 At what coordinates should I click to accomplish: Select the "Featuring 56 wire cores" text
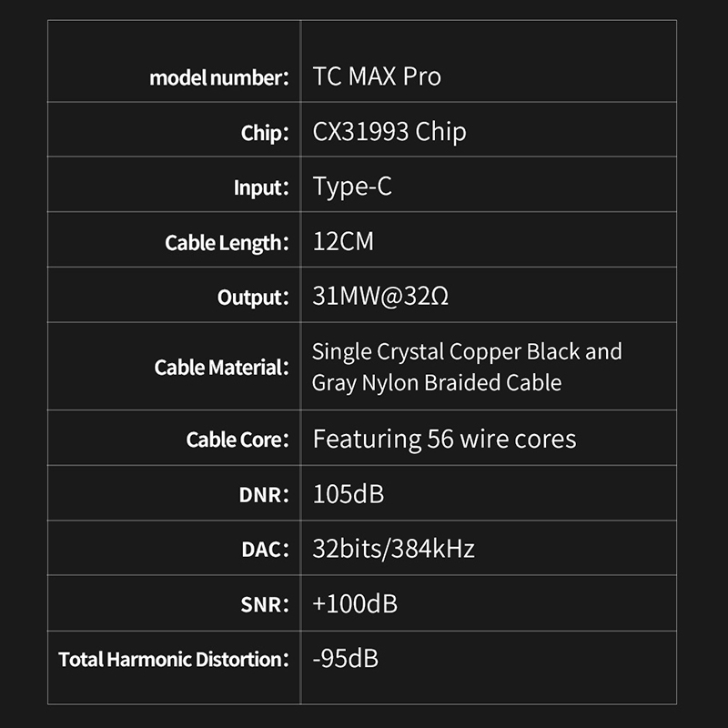(x=444, y=439)
